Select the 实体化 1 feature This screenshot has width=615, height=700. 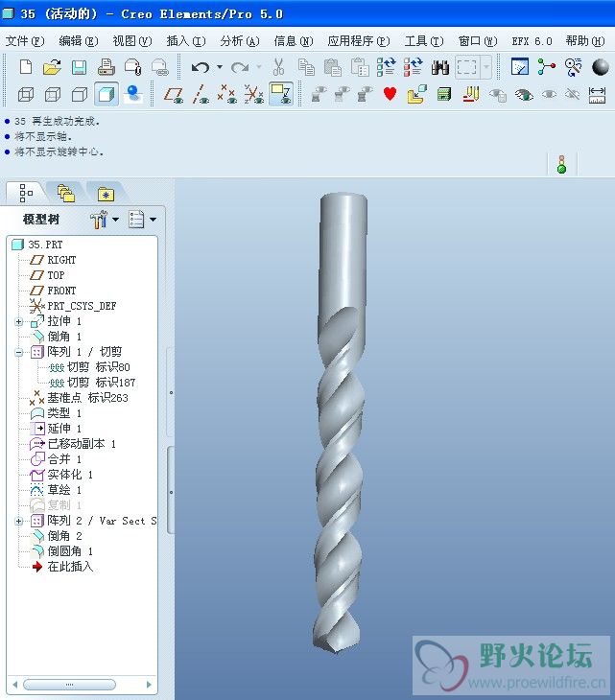click(70, 475)
